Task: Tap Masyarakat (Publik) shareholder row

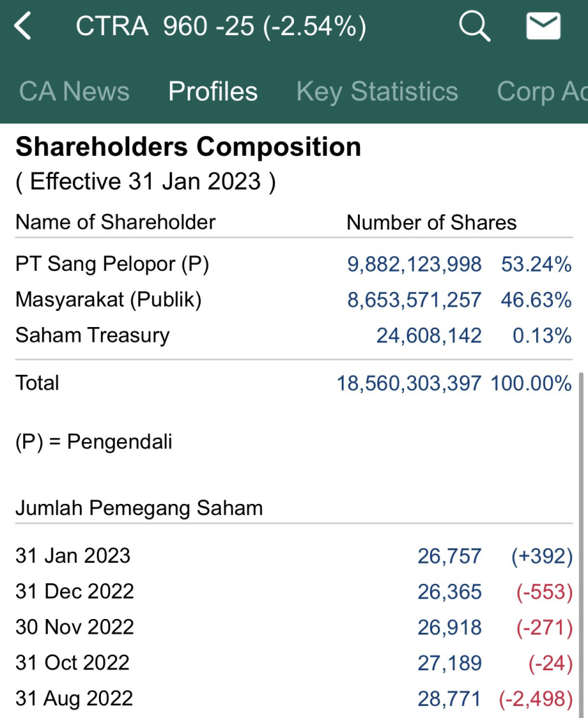Action: pos(108,300)
